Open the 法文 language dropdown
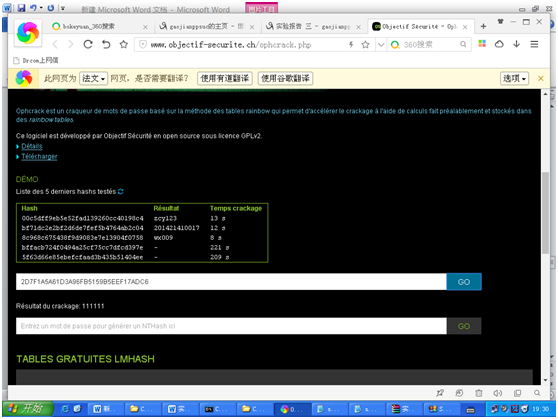This screenshot has width=558, height=419. (x=93, y=78)
